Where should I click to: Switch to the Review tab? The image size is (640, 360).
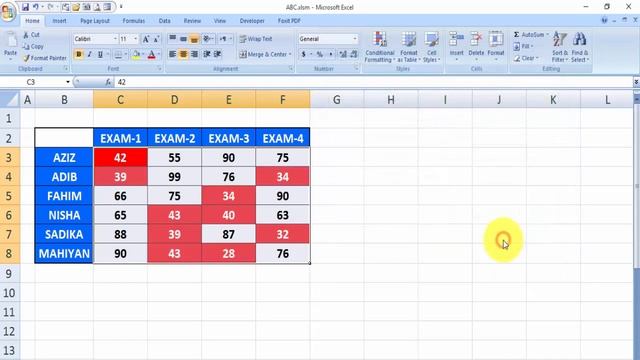pyautogui.click(x=192, y=21)
